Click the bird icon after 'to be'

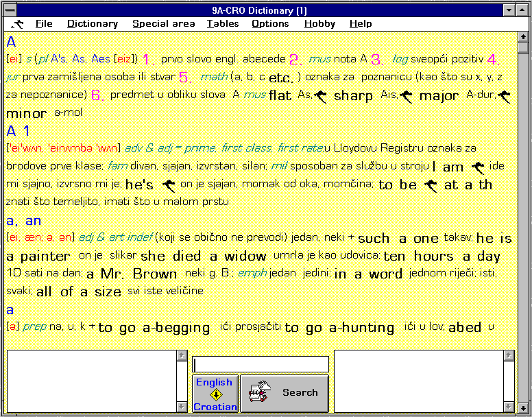point(431,184)
